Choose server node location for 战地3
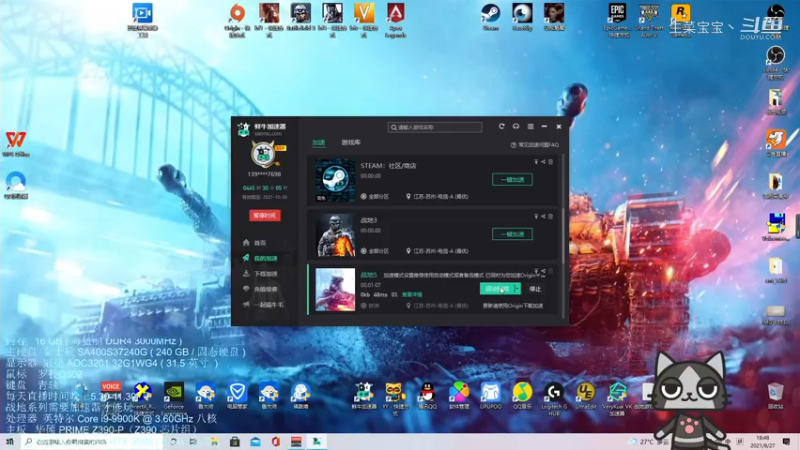The image size is (800, 450). [x=437, y=251]
